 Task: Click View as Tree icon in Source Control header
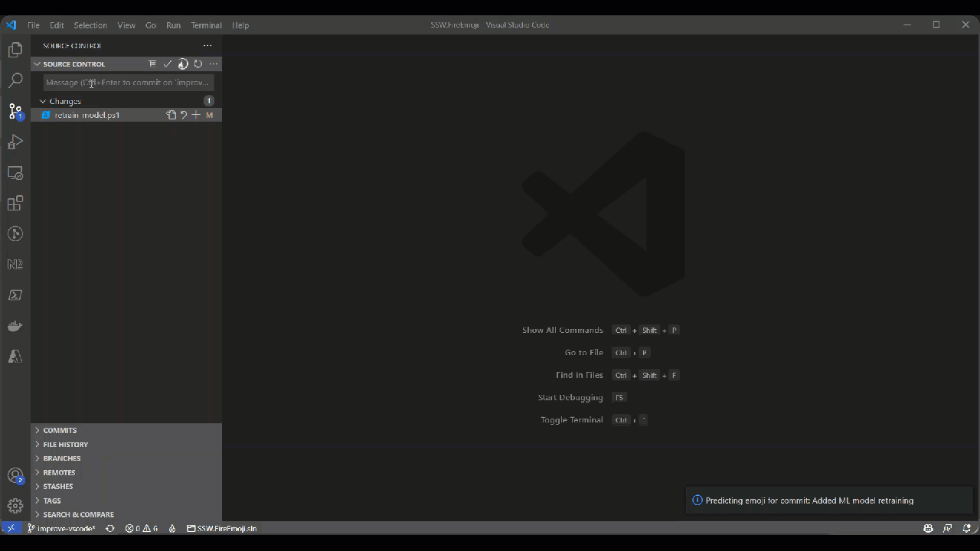152,64
